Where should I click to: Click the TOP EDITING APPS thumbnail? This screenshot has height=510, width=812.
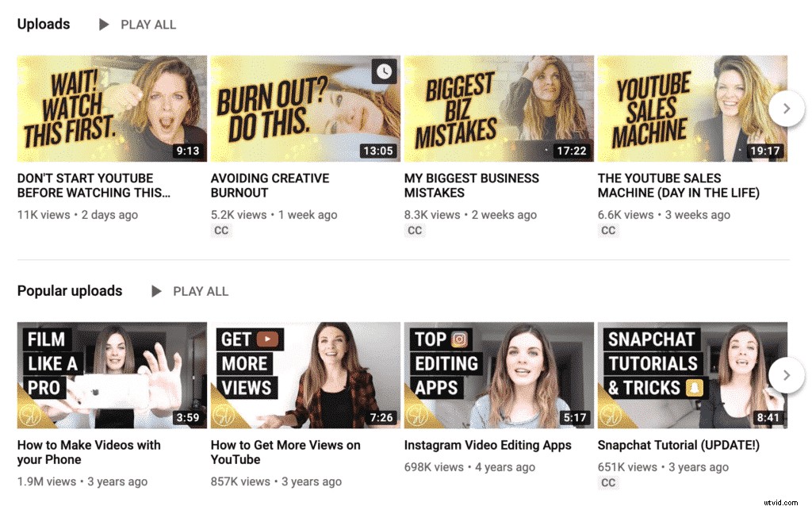coord(498,374)
